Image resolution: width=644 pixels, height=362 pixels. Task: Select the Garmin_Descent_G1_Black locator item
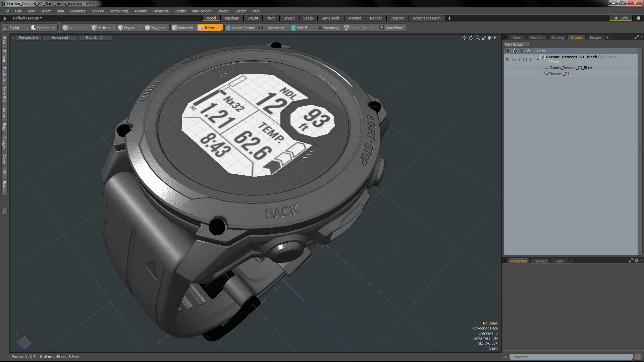pyautogui.click(x=571, y=68)
